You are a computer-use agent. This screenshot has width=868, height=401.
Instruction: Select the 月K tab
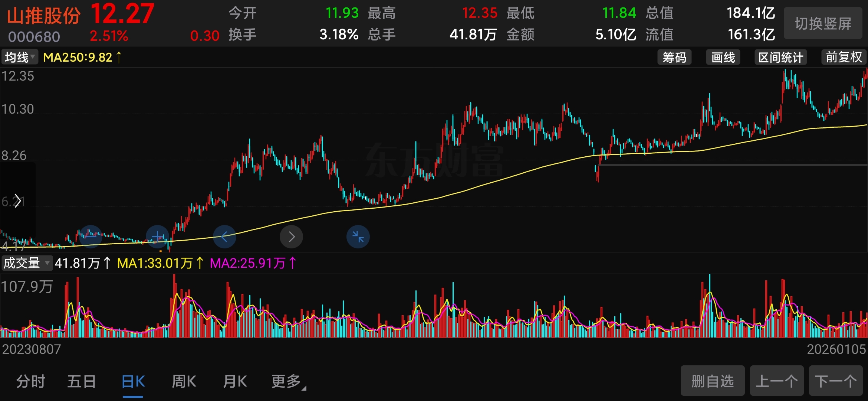[235, 382]
